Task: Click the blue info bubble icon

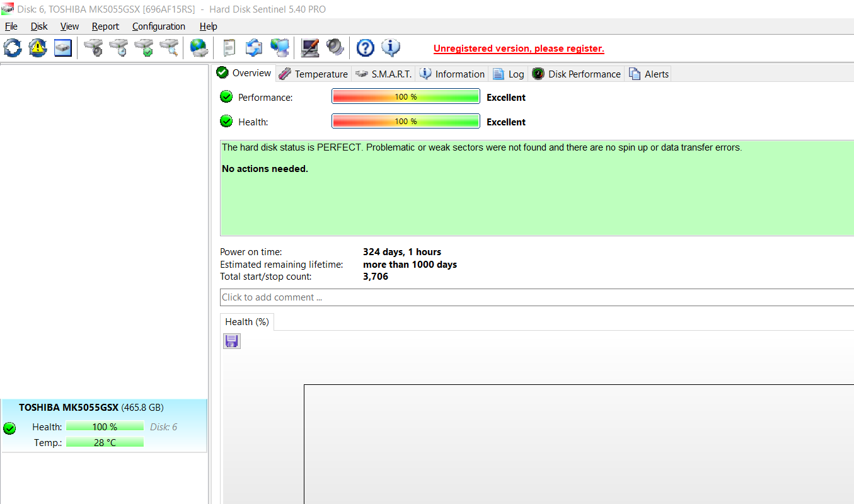Action: pos(391,48)
